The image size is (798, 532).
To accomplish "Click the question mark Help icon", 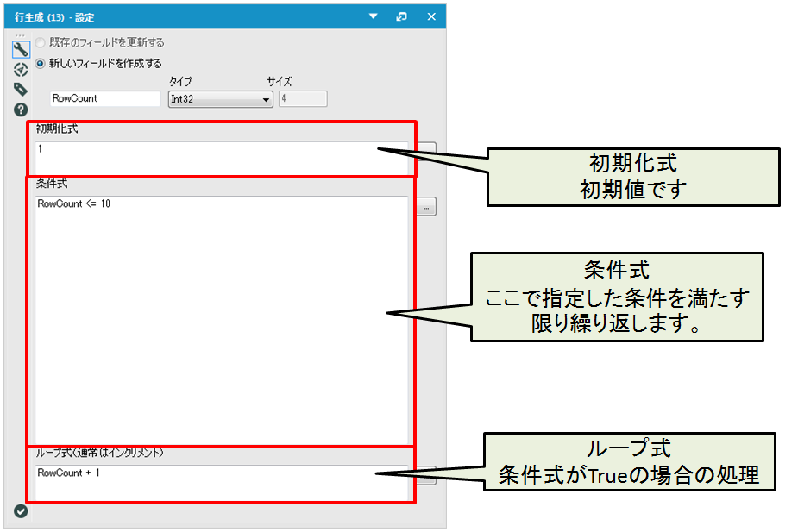I will coord(21,110).
